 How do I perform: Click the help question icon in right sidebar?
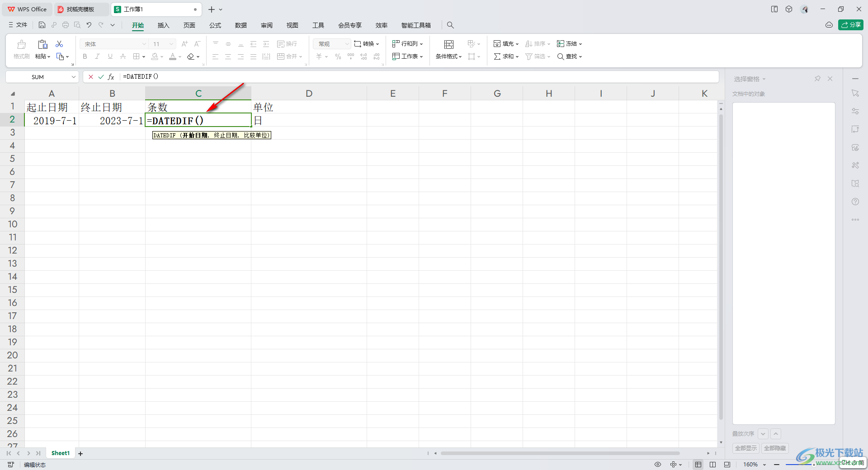click(x=855, y=202)
